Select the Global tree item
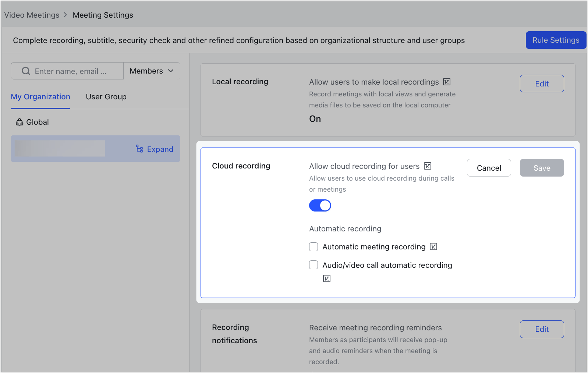588x373 pixels. click(95, 122)
